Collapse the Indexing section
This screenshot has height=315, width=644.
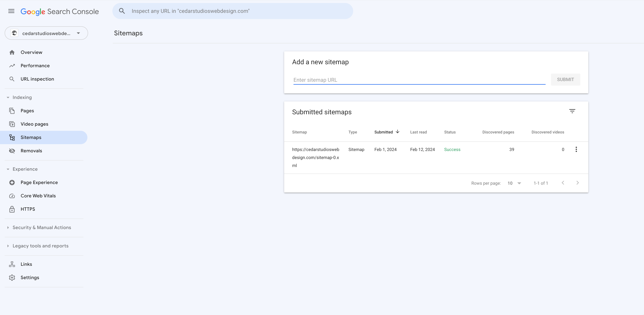click(8, 97)
